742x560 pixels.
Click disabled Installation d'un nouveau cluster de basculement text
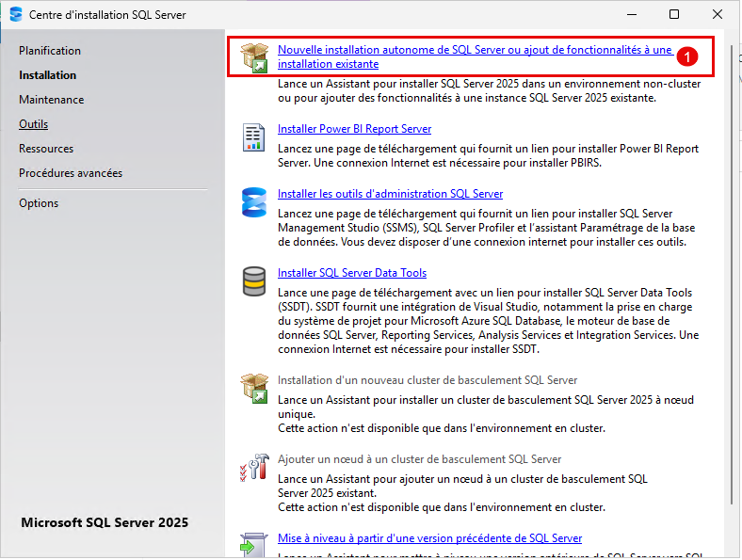427,380
